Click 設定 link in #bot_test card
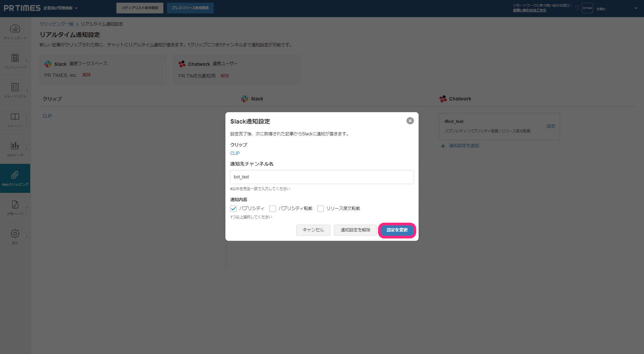 [551, 126]
